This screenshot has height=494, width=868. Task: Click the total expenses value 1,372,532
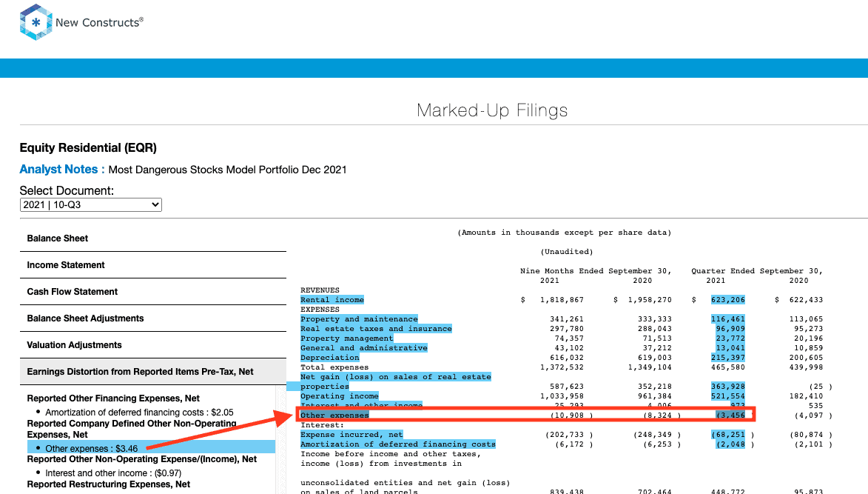562,368
